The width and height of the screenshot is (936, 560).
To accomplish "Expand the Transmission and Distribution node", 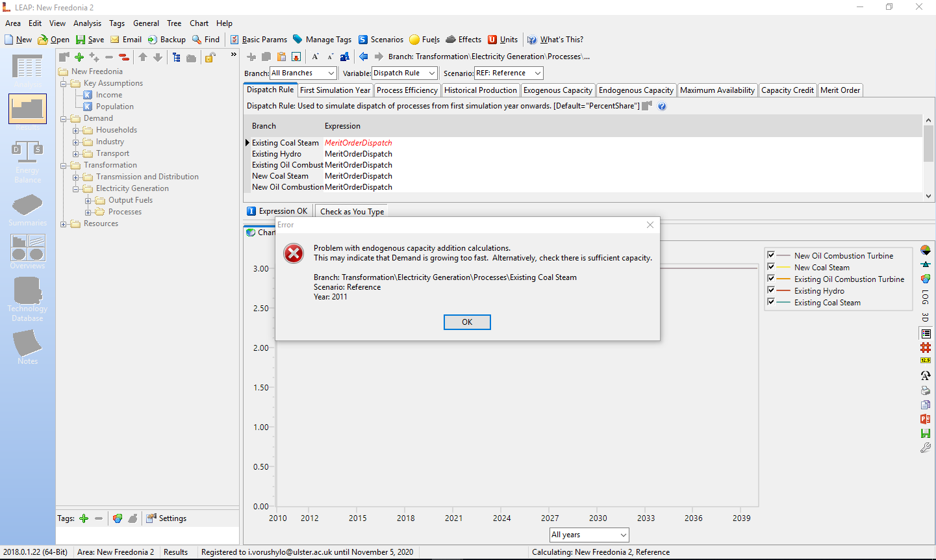I will point(76,177).
